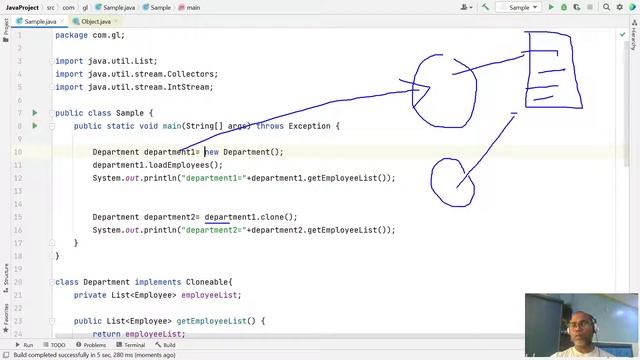Click the green inspection checkmark in editor corner
640x360 pixels.
click(622, 35)
